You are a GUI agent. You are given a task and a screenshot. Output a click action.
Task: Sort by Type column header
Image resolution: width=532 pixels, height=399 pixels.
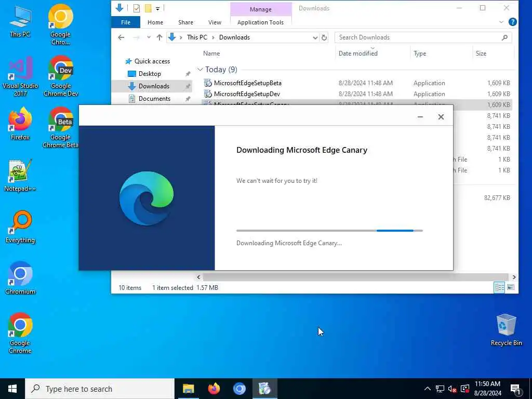pos(420,54)
